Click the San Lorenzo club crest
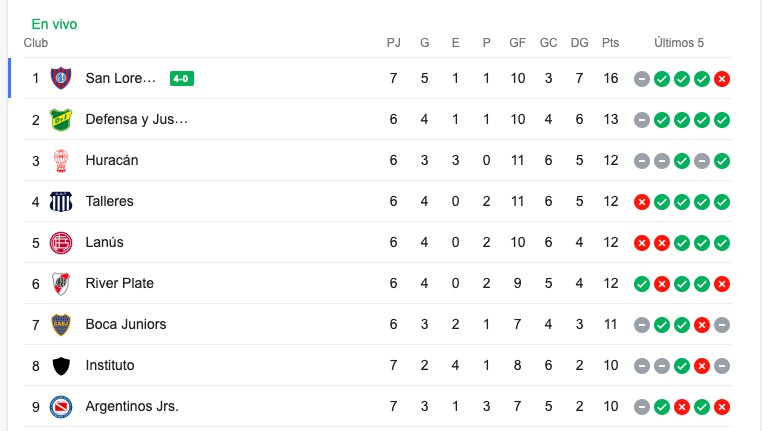Image resolution: width=762 pixels, height=431 pixels. click(61, 78)
